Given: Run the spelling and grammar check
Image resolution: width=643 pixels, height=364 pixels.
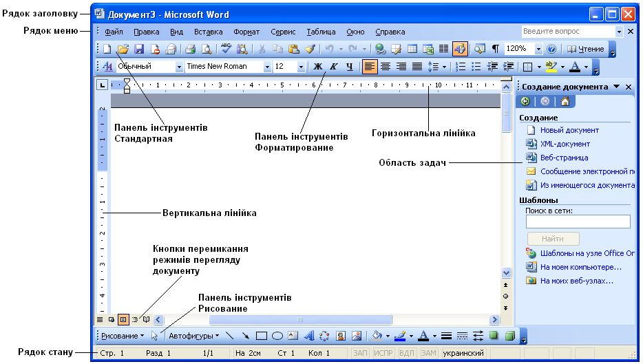Looking at the screenshot, I should point(226,49).
